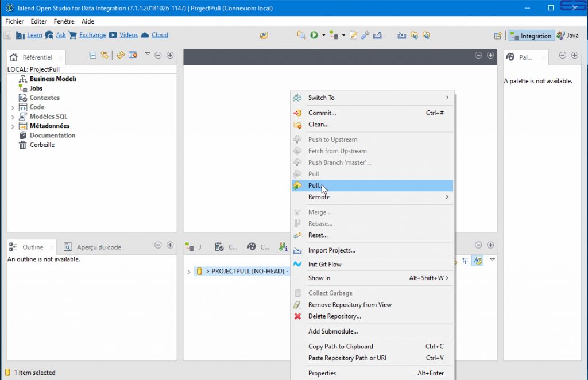Open the Ask link
This screenshot has width=588, height=380.
61,35
